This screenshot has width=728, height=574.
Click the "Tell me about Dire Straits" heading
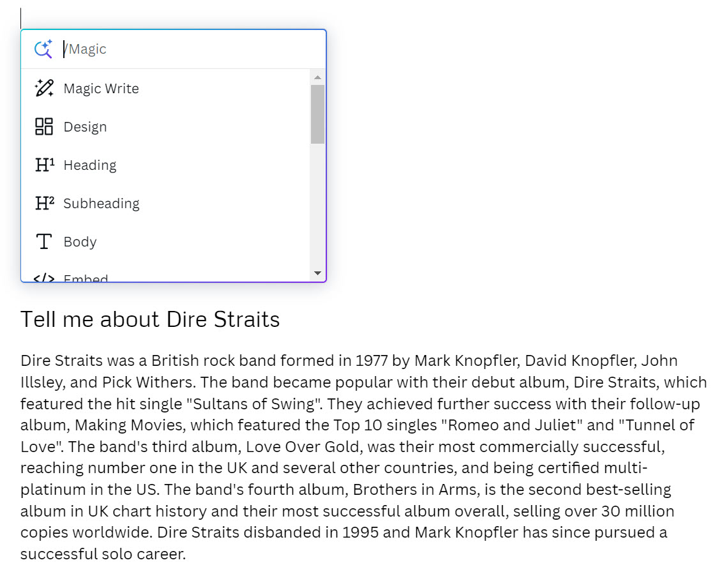(150, 319)
